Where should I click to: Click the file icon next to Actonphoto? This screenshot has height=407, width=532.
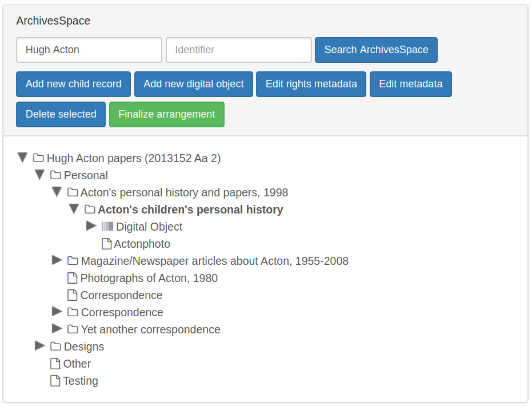tap(106, 244)
